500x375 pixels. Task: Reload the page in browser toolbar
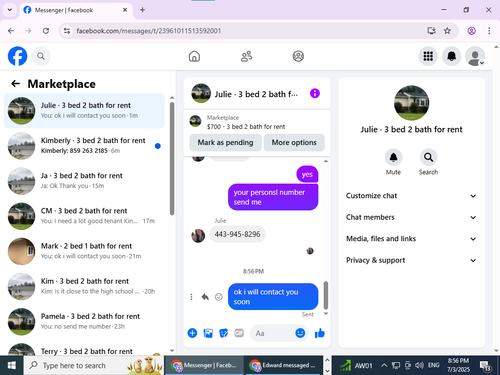pyautogui.click(x=46, y=31)
